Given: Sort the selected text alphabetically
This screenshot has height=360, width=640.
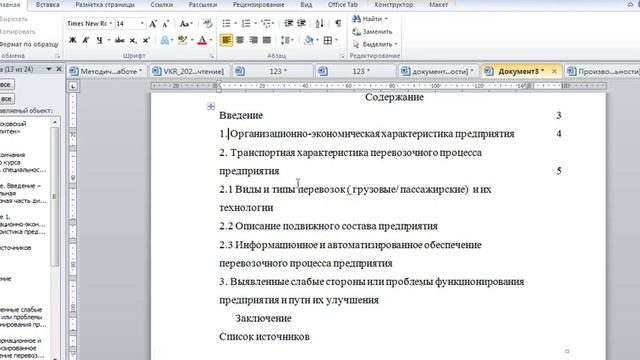Looking at the screenshot, I should click(320, 24).
